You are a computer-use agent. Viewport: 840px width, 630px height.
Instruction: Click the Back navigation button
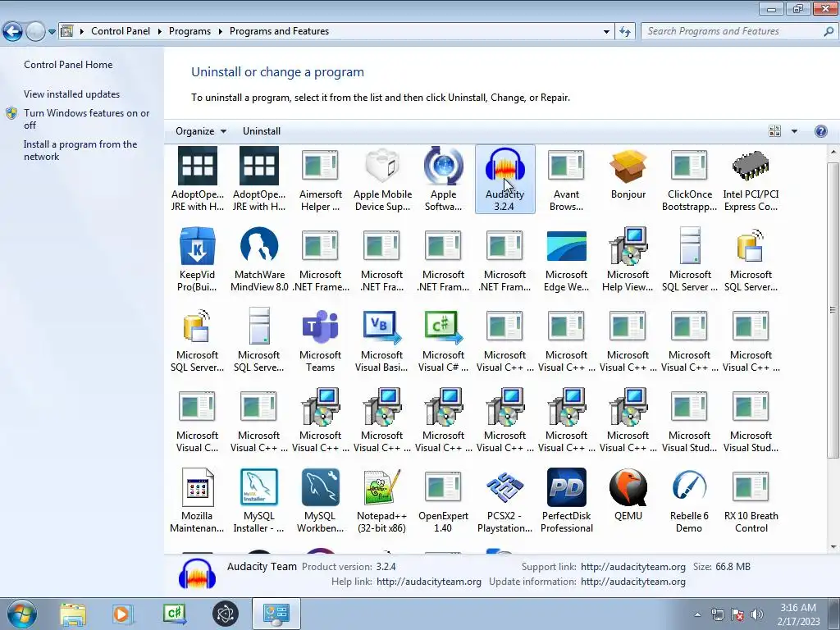pos(13,32)
